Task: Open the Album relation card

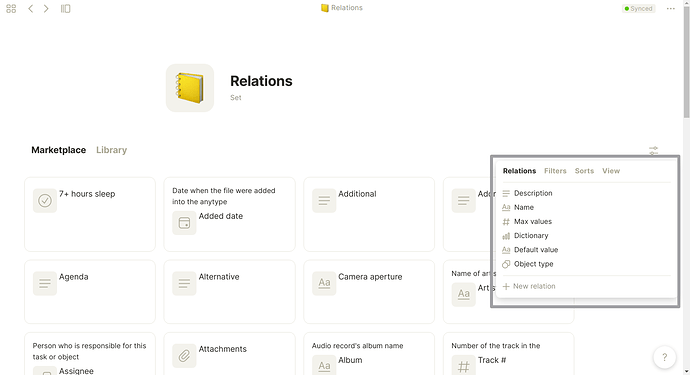Action: (x=369, y=354)
